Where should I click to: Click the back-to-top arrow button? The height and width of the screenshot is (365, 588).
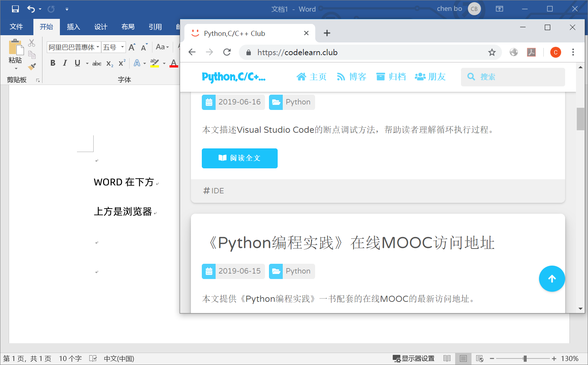(x=552, y=279)
